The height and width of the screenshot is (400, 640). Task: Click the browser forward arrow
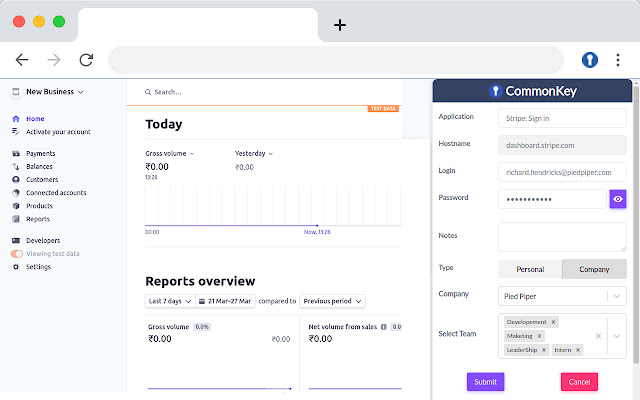(54, 60)
